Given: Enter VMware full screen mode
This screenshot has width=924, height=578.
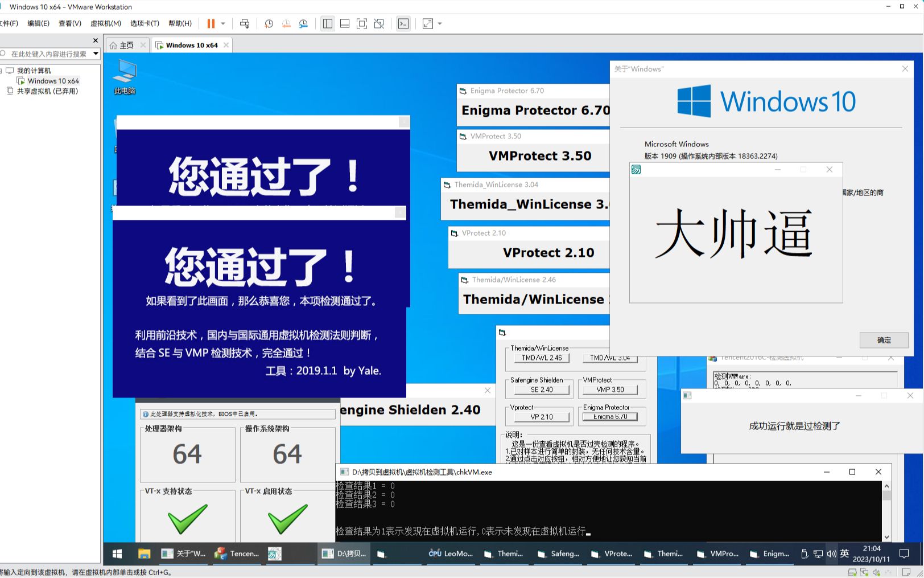Looking at the screenshot, I should pyautogui.click(x=362, y=23).
